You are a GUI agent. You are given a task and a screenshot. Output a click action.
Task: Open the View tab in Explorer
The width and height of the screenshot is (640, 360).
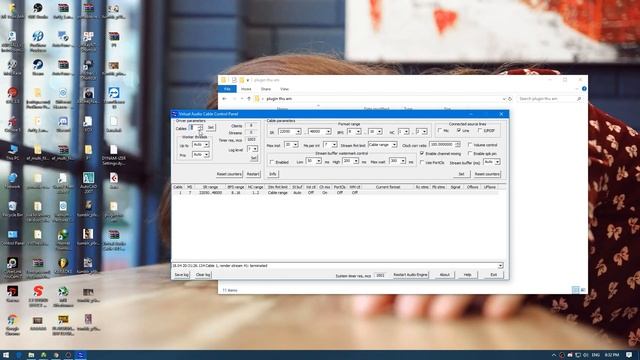(x=284, y=89)
